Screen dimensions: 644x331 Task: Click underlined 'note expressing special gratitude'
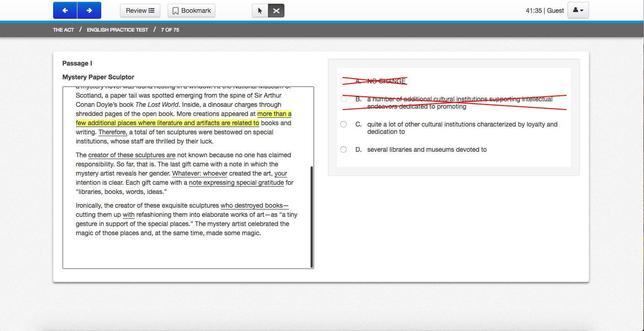(236, 182)
